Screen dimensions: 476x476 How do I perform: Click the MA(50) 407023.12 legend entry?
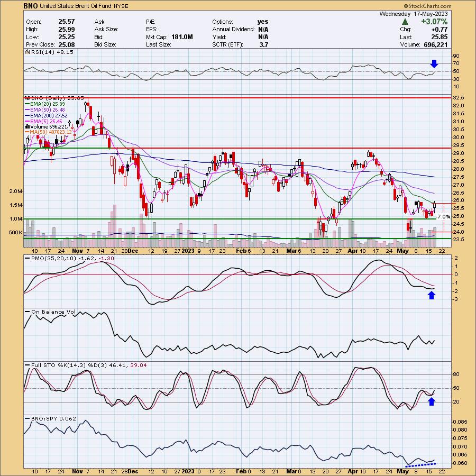click(51, 132)
